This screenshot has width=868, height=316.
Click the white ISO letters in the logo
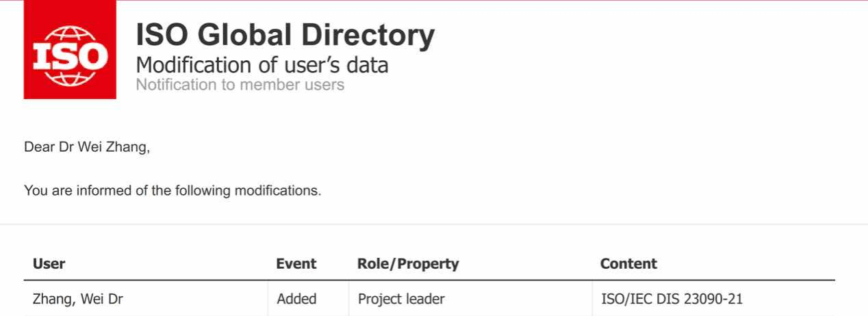pyautogui.click(x=70, y=57)
